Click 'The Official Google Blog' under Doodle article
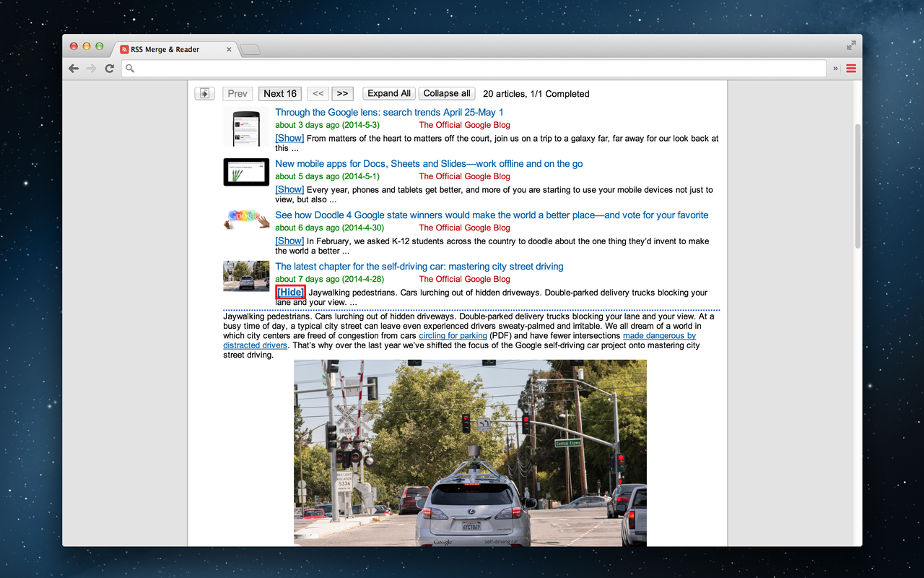This screenshot has width=924, height=578. click(464, 228)
